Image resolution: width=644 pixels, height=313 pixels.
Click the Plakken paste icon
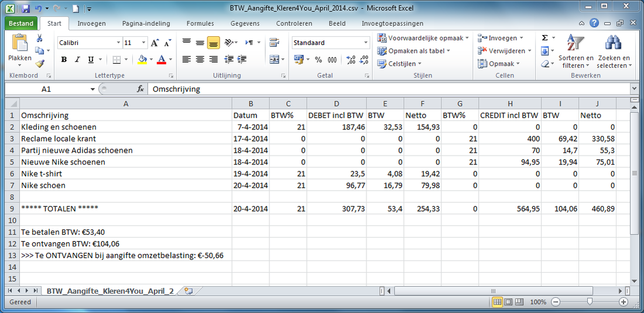pos(20,43)
